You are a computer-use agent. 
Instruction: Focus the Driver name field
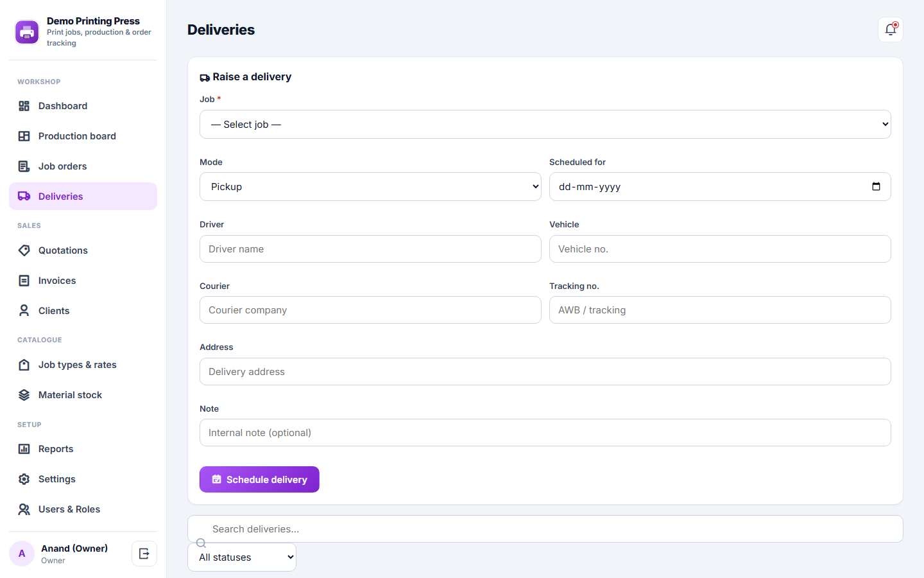(x=370, y=249)
